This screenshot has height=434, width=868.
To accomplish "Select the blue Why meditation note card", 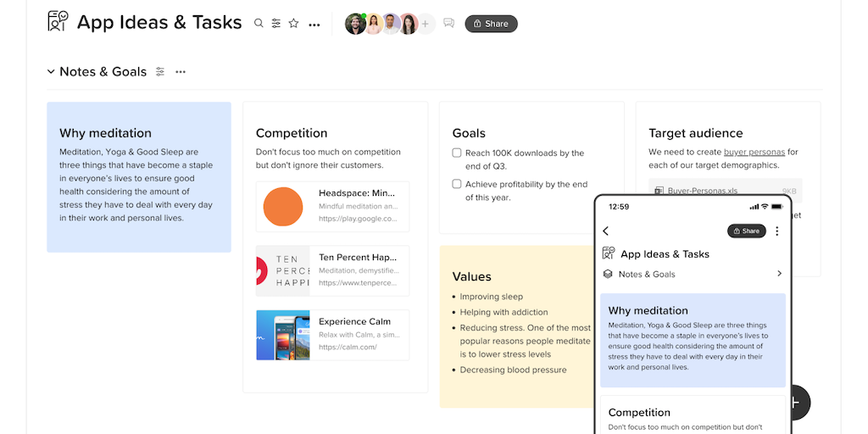I will pos(139,177).
